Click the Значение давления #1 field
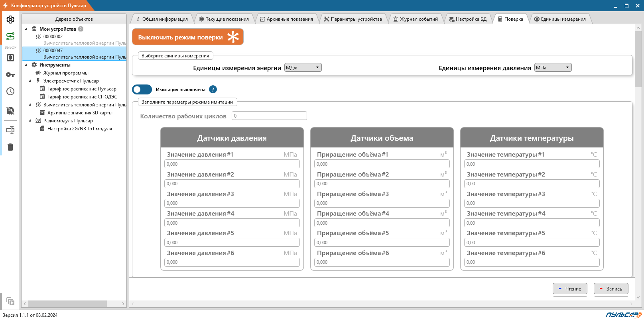644x320 pixels. click(x=232, y=164)
